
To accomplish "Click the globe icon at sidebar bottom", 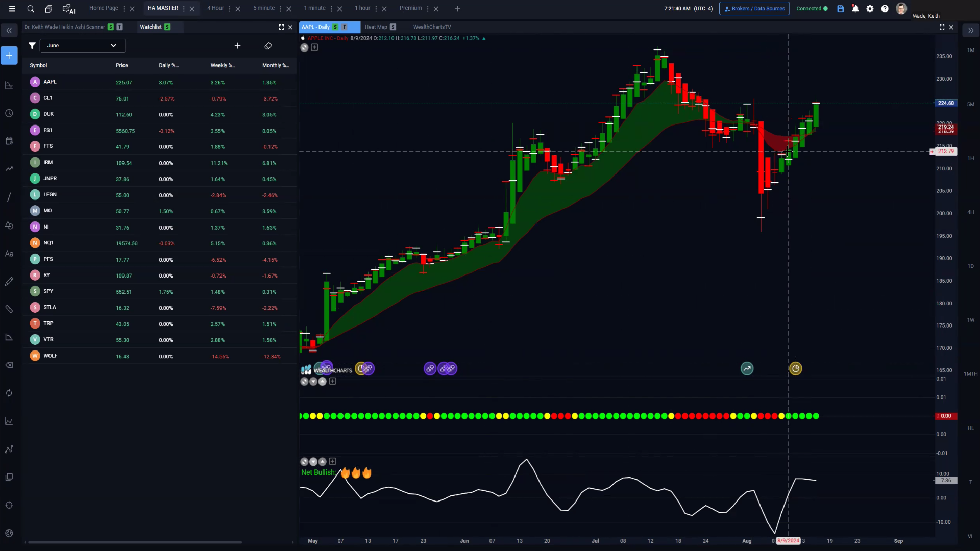I will [9, 533].
